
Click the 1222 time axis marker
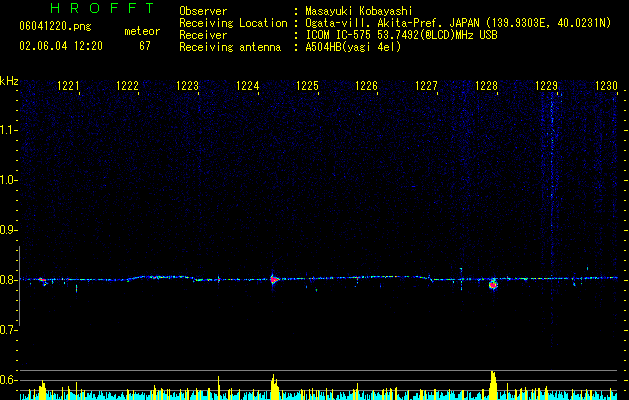click(127, 86)
